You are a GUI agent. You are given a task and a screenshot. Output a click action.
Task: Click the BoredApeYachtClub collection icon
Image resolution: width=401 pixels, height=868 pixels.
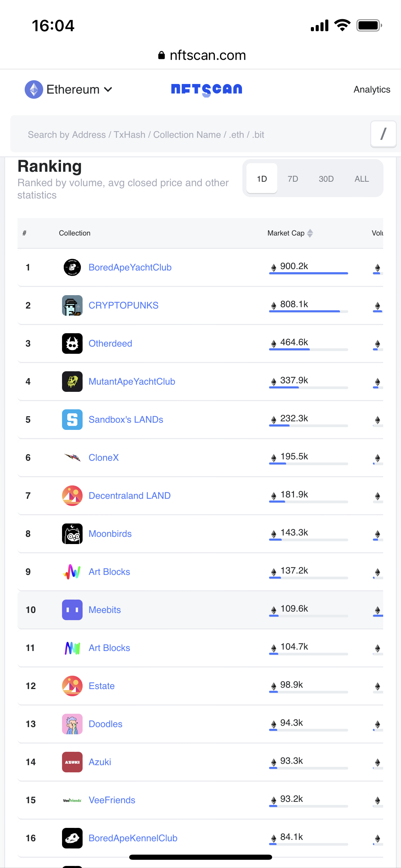pos(72,267)
